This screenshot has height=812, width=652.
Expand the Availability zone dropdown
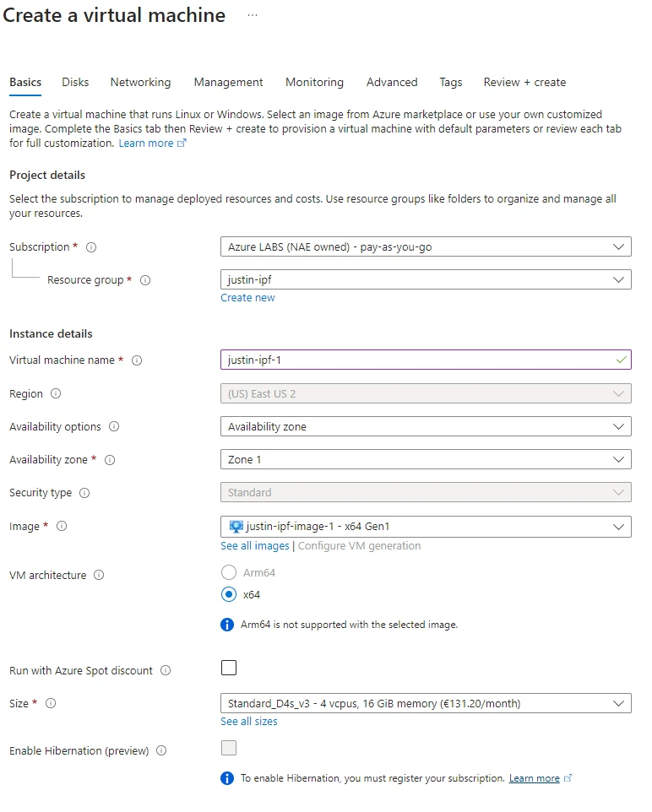425,460
